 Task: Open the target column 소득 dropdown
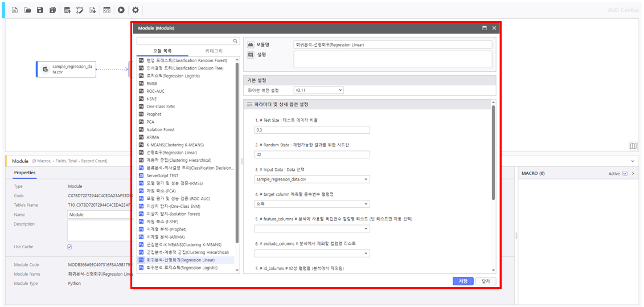tap(312, 204)
